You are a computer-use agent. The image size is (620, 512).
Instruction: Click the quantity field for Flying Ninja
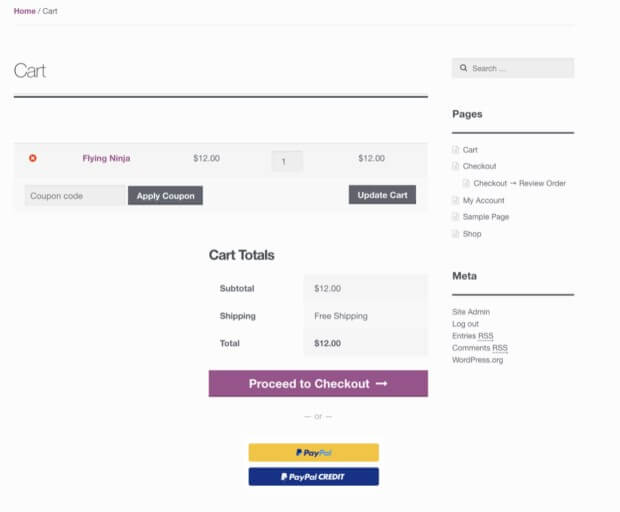[x=287, y=161]
